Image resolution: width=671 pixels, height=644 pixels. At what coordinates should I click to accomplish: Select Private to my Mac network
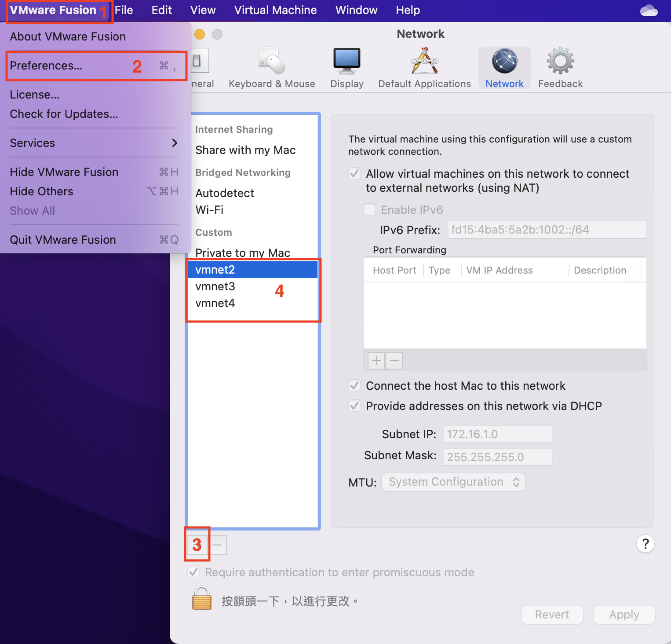[x=253, y=253]
